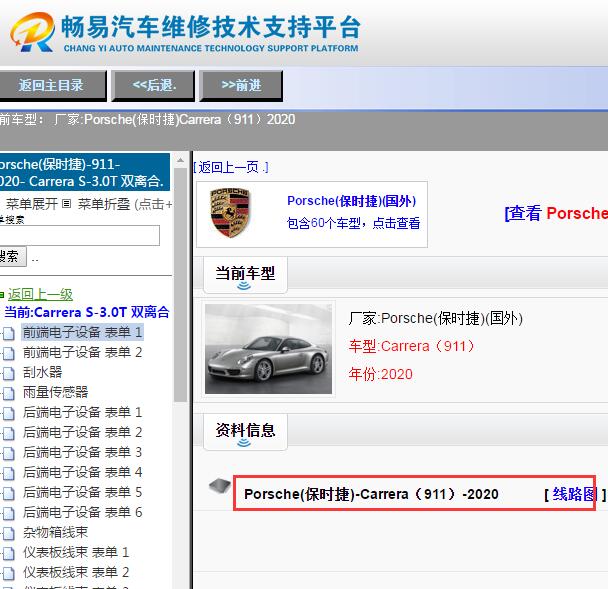Click document icon beside 后端电子设备 表单 2
608x589 pixels.
point(9,434)
